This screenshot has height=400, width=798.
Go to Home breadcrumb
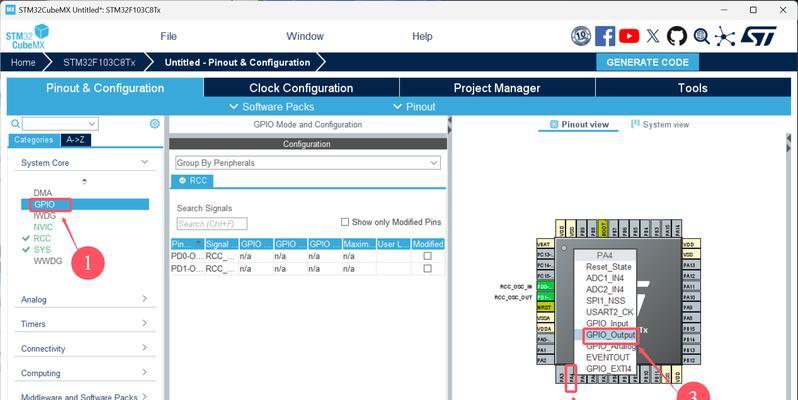(23, 62)
